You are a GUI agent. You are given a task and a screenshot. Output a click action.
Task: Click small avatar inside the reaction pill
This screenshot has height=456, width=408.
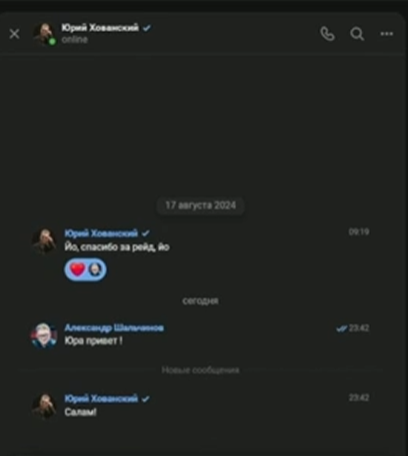[96, 269]
